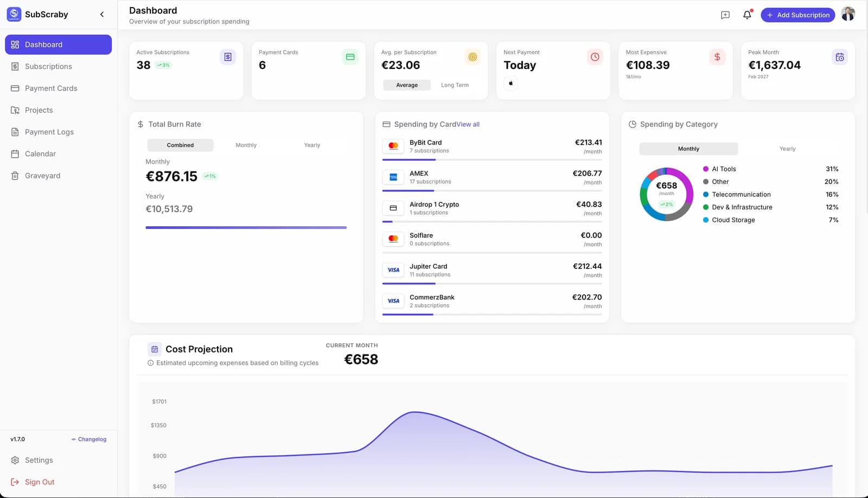The height and width of the screenshot is (498, 868).
Task: Click the Add Subscription button
Action: (x=798, y=15)
